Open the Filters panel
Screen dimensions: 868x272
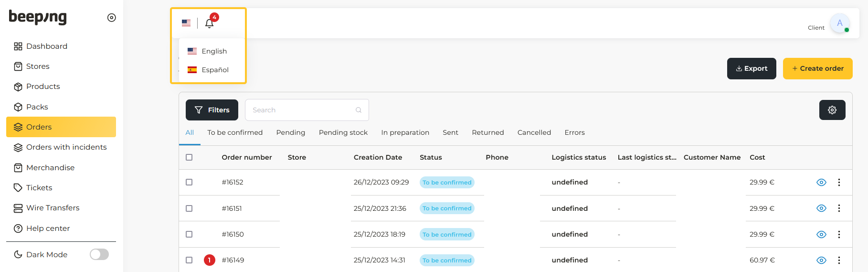point(212,110)
